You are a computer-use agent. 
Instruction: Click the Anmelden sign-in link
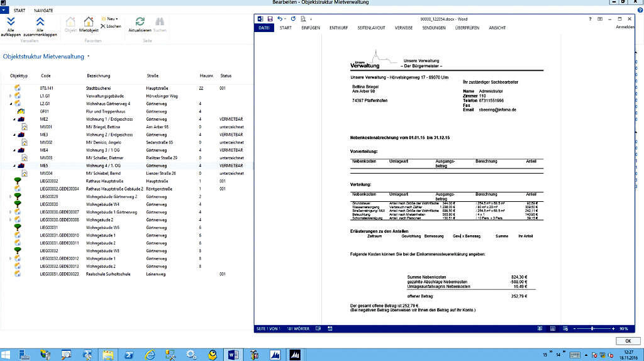pos(625,28)
